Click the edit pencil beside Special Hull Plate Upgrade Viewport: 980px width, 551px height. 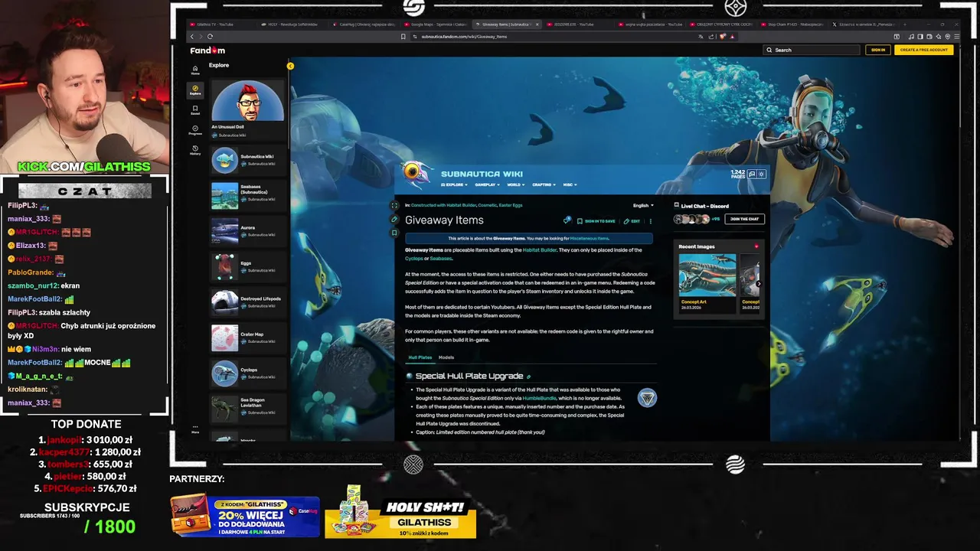pyautogui.click(x=528, y=377)
